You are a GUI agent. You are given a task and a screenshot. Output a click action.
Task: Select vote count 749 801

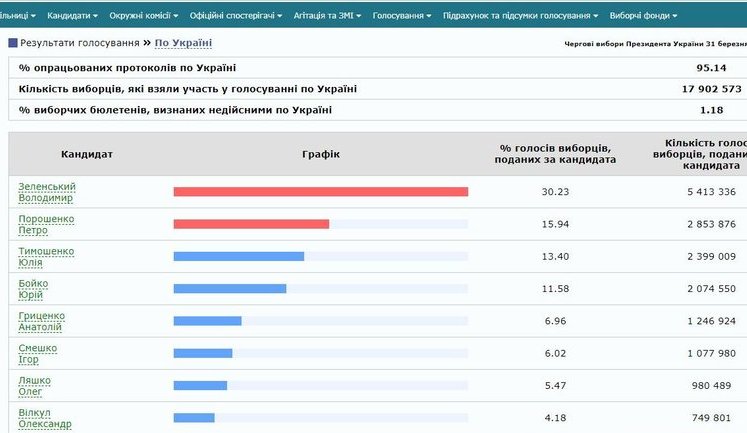coord(711,418)
